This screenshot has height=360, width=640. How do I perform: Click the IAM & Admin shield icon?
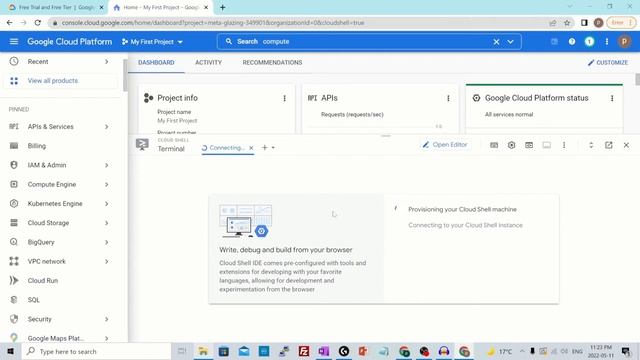pos(14,165)
